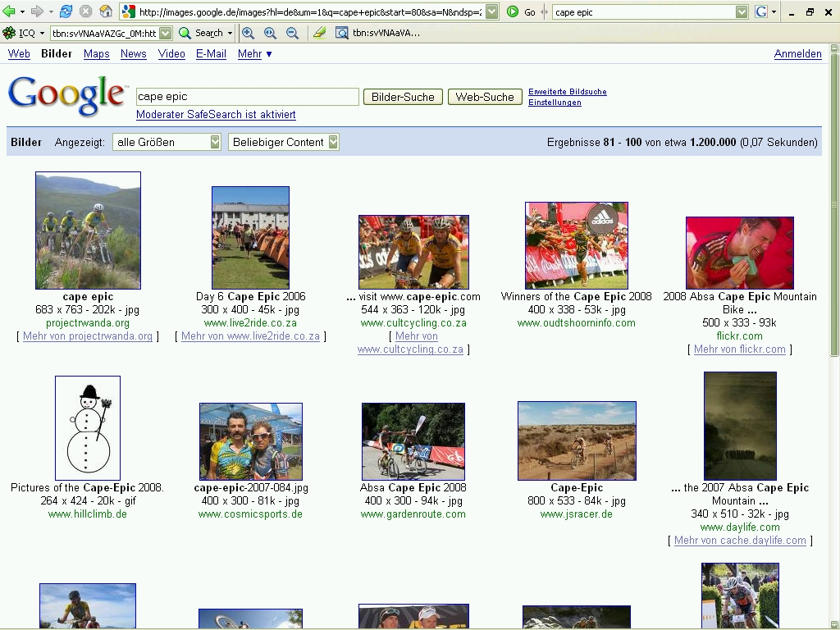Click the zoom in magnifier icon
The width and height of the screenshot is (840, 630).
tap(270, 33)
